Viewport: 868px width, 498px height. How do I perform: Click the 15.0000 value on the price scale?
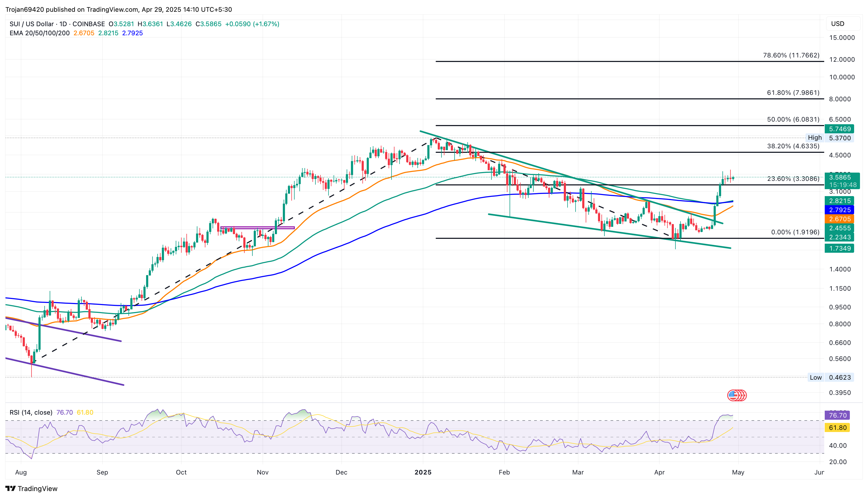pyautogui.click(x=842, y=38)
